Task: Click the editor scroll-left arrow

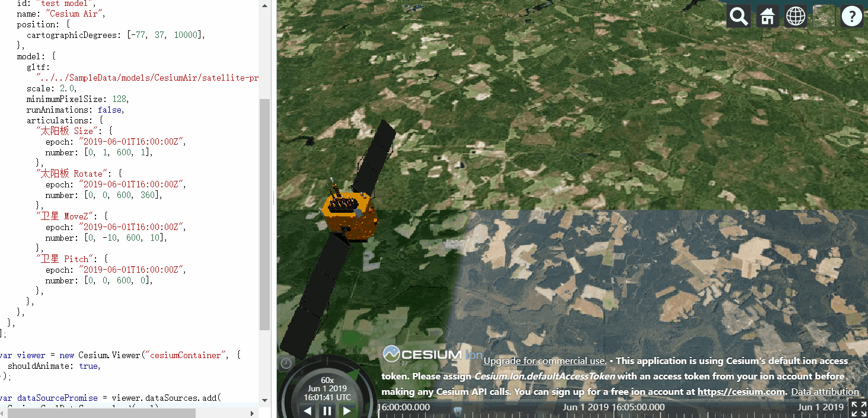Action: click(x=3, y=413)
